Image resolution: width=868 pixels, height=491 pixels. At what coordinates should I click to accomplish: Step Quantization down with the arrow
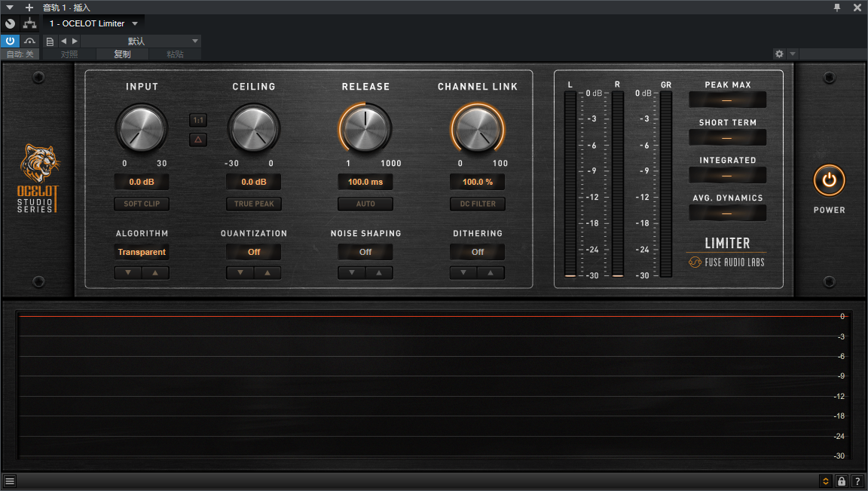point(240,273)
